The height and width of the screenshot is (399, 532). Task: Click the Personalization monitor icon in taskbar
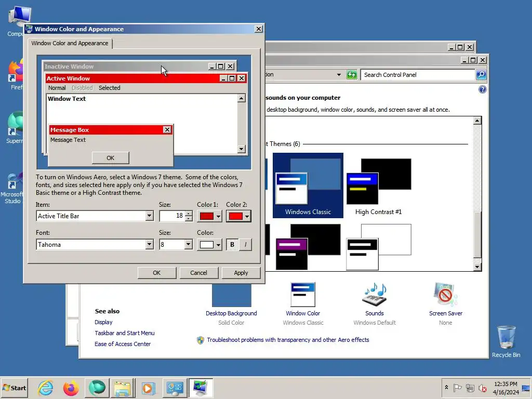(x=201, y=388)
